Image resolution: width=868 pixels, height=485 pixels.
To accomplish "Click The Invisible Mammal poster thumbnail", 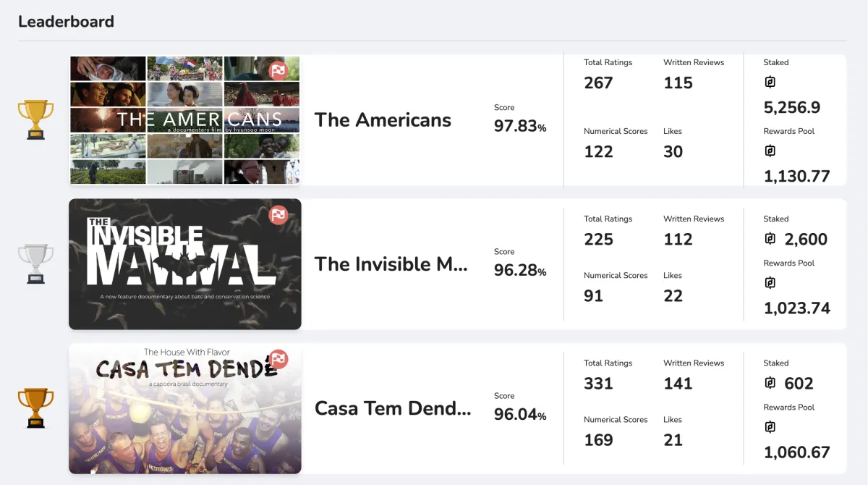I will [x=184, y=263].
